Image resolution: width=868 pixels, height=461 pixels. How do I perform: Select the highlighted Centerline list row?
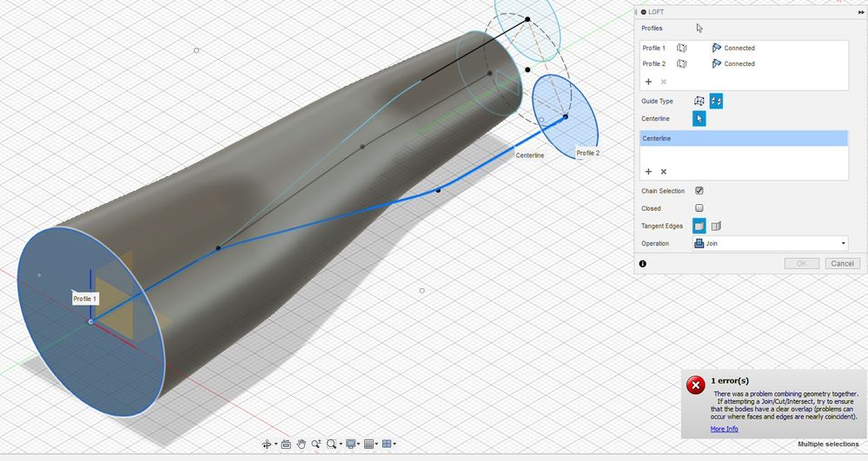[x=744, y=138]
